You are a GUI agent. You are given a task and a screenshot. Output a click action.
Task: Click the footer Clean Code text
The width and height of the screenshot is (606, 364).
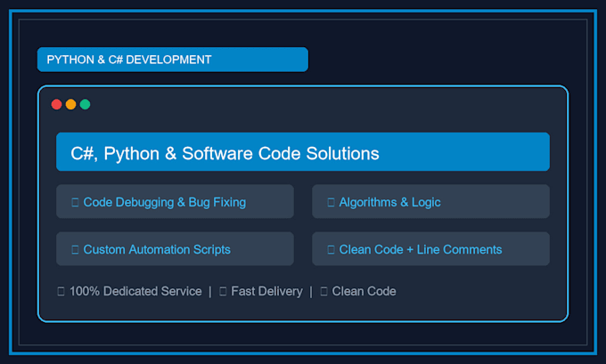(x=364, y=291)
